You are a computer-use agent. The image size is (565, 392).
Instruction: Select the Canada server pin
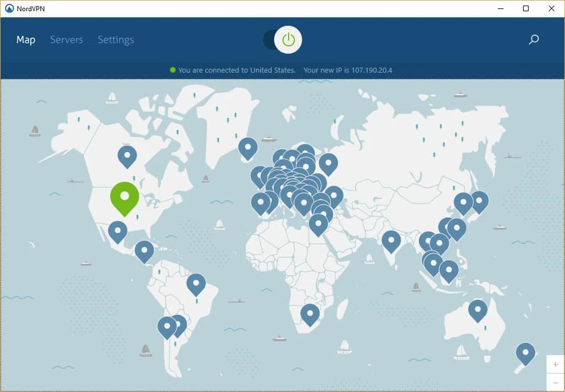[x=127, y=154]
